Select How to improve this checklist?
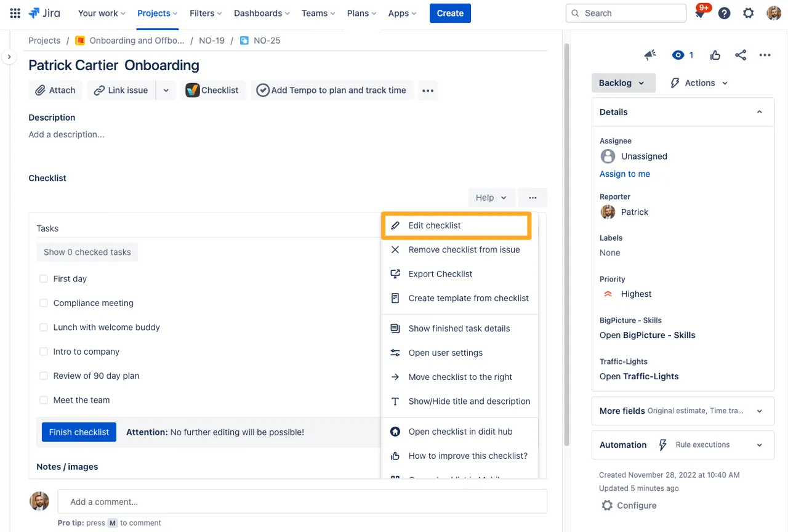This screenshot has width=788, height=532. point(459,456)
